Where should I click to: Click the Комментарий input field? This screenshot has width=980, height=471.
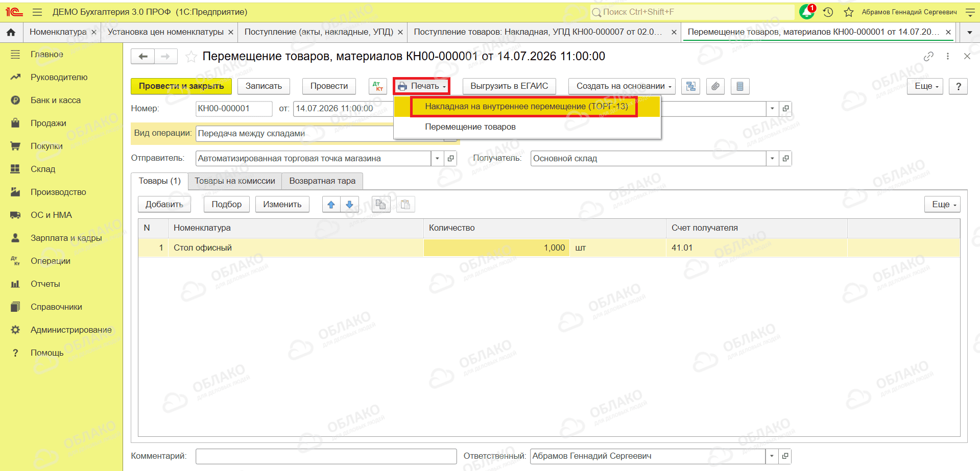326,456
